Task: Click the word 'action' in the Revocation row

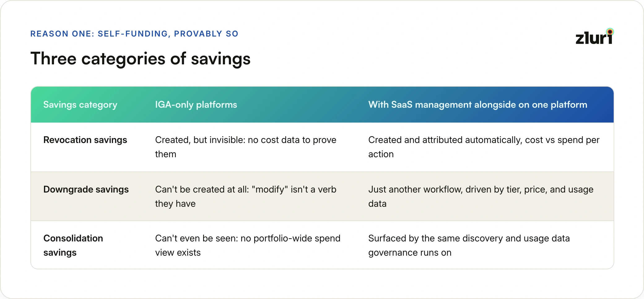Action: [381, 154]
